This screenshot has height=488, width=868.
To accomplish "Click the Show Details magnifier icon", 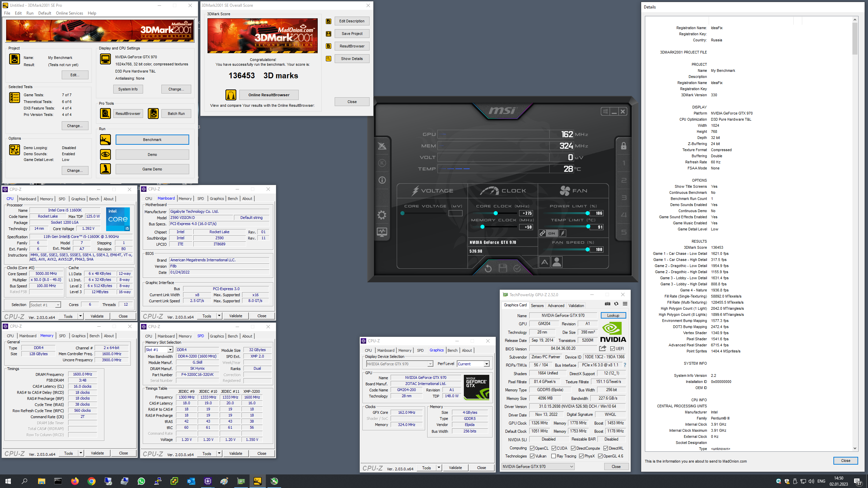I will (328, 59).
